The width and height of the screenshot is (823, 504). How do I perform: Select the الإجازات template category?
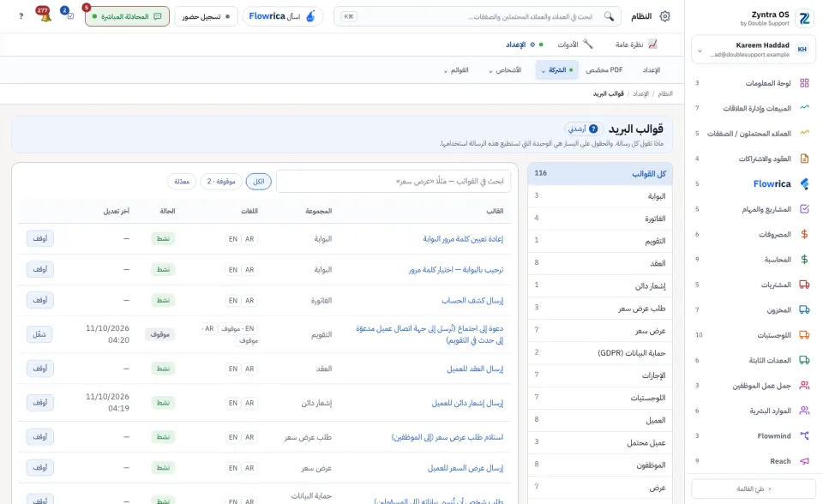click(600, 375)
